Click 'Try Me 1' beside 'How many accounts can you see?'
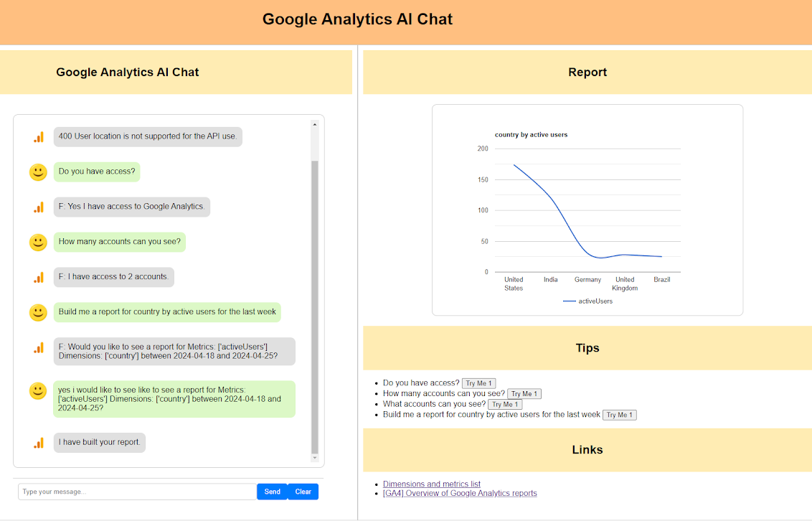 pyautogui.click(x=524, y=393)
